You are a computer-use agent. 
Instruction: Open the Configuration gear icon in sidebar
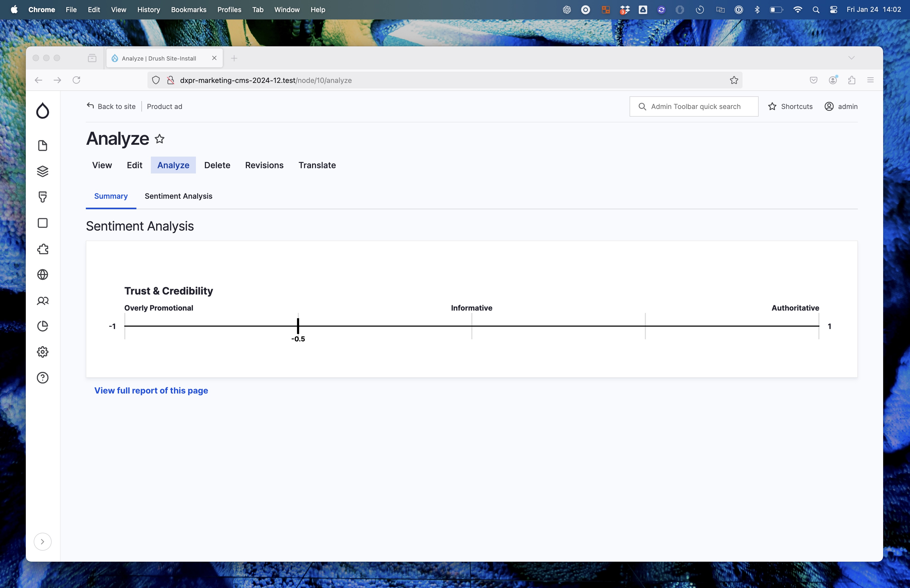tap(42, 352)
